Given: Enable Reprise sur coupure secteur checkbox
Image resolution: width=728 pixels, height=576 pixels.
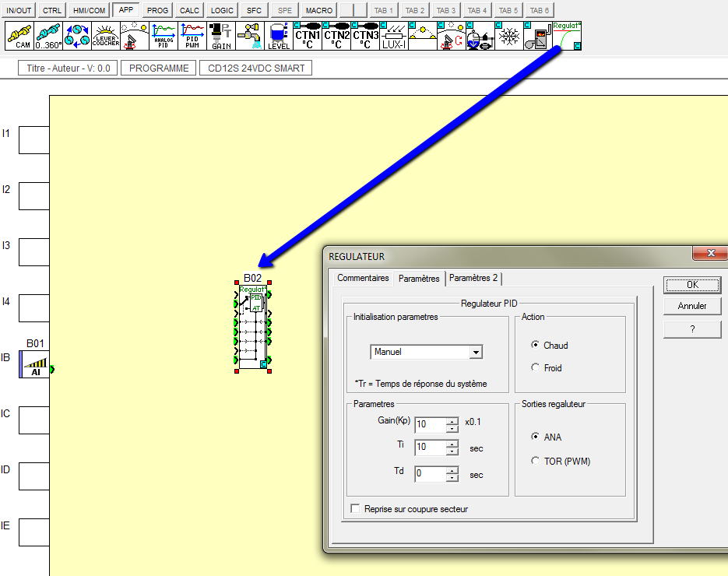Looking at the screenshot, I should tap(356, 509).
